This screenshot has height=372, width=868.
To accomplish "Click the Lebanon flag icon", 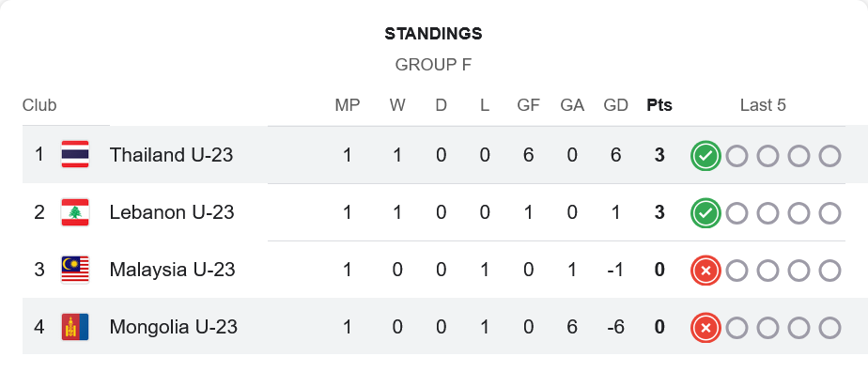I will [75, 212].
